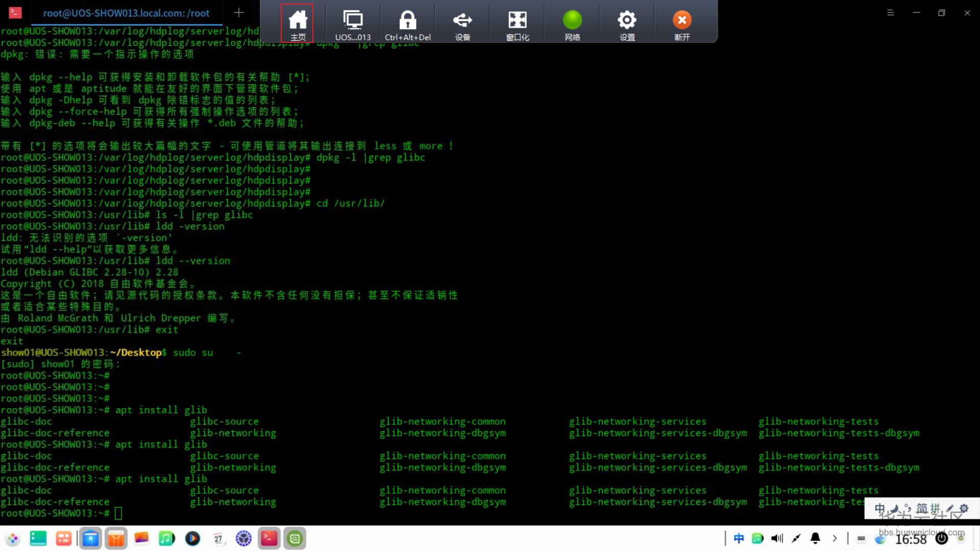
Task: Add a new terminal tab with plus
Action: (239, 13)
